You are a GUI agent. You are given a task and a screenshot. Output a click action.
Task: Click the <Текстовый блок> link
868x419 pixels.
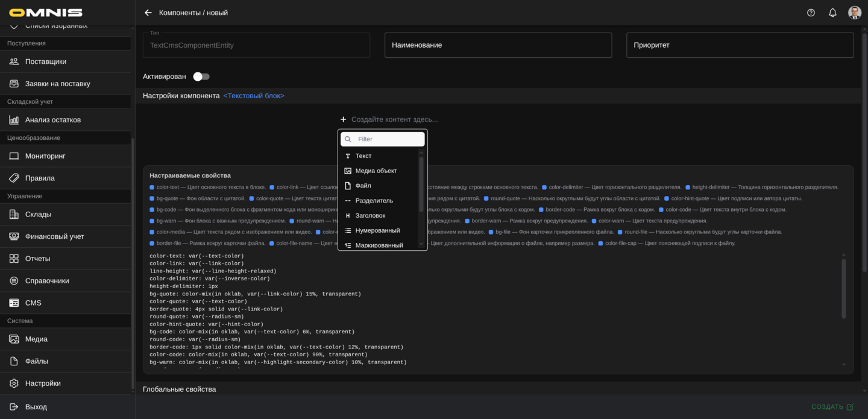click(x=254, y=96)
